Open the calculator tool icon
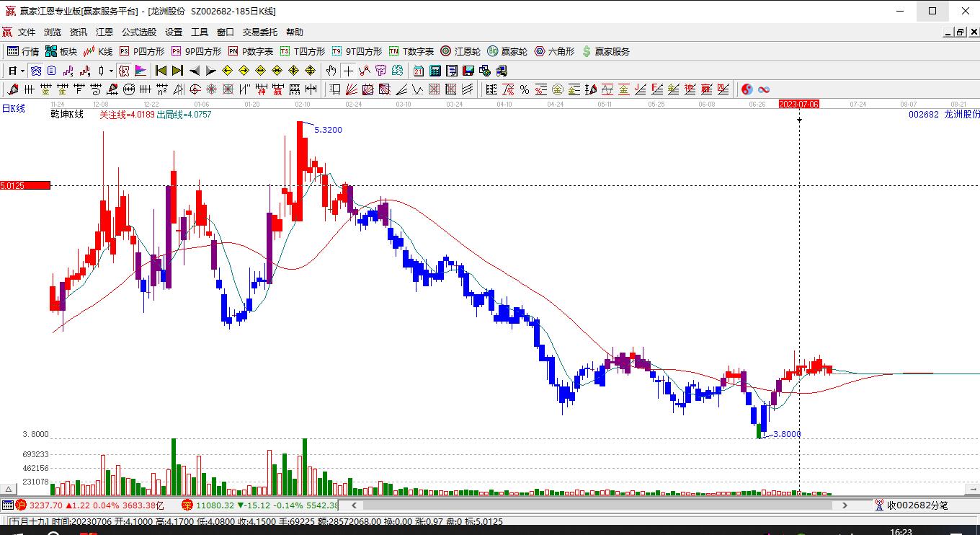The height and width of the screenshot is (535, 980). pos(435,71)
